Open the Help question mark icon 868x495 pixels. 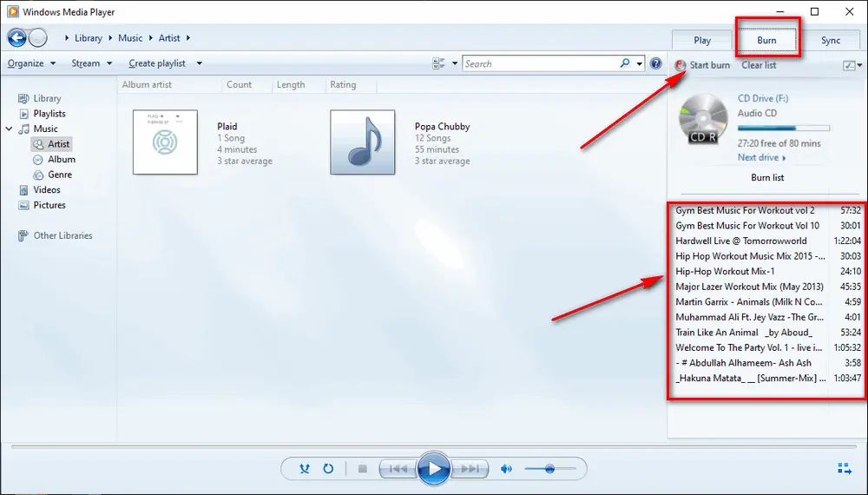point(656,63)
